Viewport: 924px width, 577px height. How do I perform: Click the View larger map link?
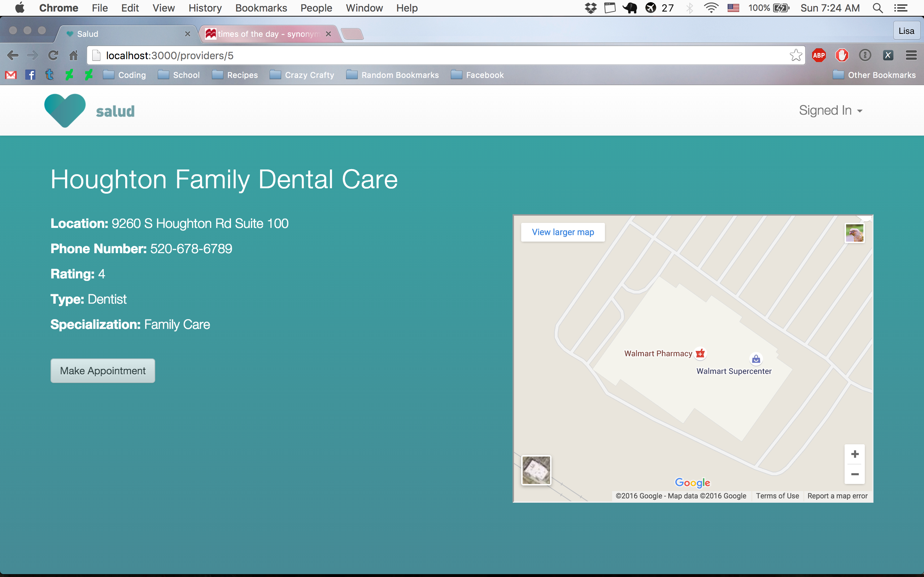(x=563, y=232)
